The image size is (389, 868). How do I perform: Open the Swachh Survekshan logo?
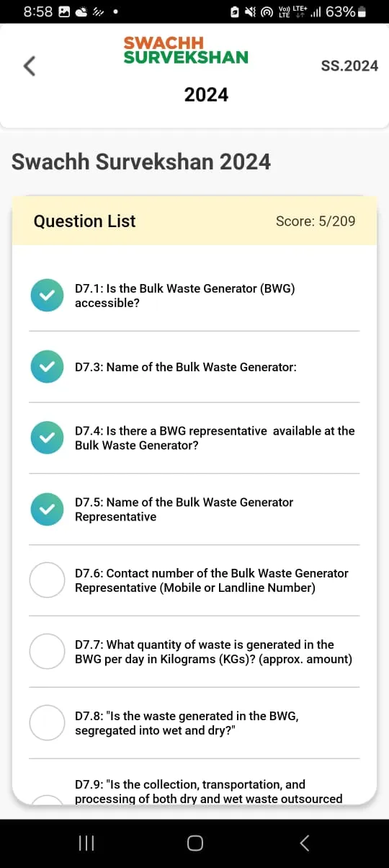pos(186,50)
